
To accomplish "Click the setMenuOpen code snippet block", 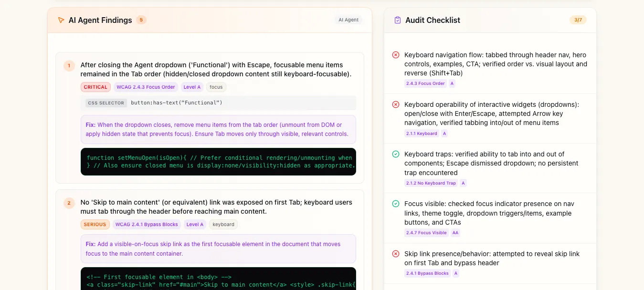I will pos(218,162).
